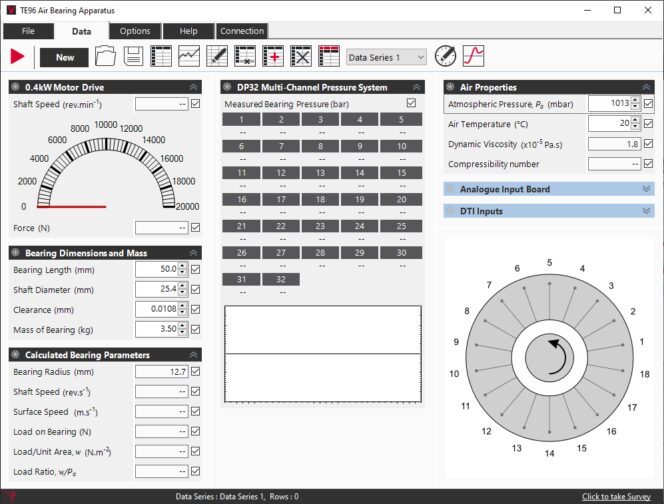
Task: Open the Data Series 1 dropdown
Action: (x=386, y=57)
